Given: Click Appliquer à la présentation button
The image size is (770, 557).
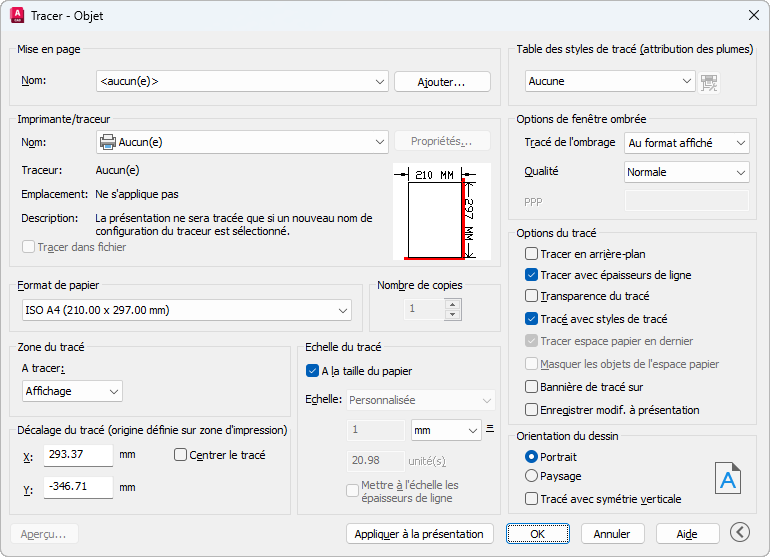Looking at the screenshot, I should (420, 534).
